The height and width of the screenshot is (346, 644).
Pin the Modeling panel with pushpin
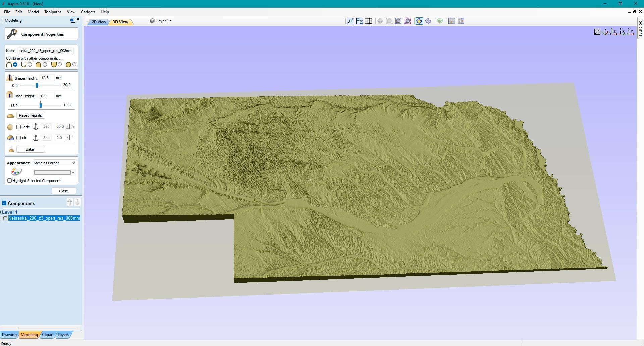click(78, 20)
